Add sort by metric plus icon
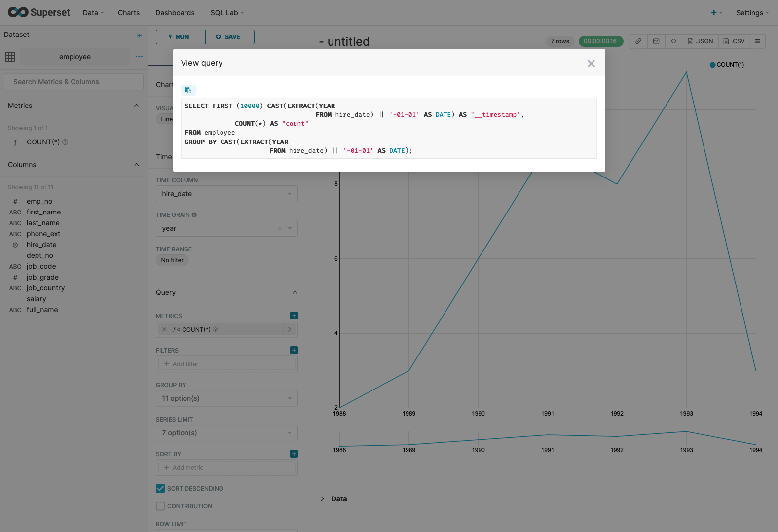Viewport: 778px width, 532px height. tap(294, 454)
